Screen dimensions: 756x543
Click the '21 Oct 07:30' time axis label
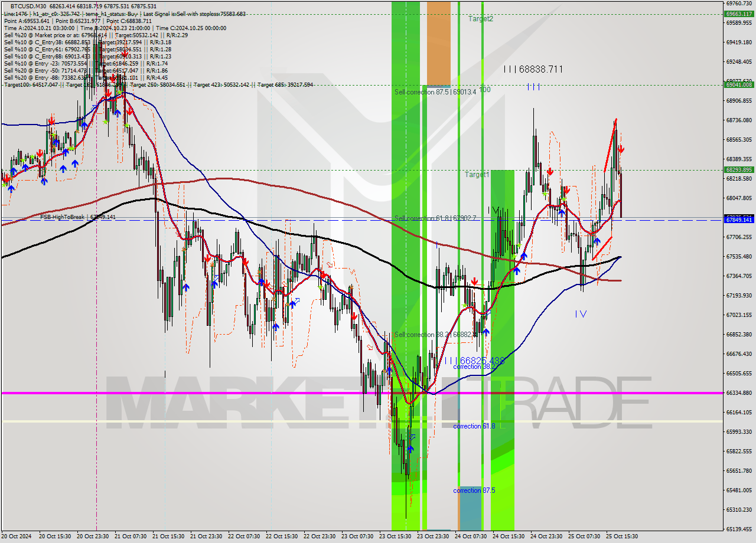(130, 537)
